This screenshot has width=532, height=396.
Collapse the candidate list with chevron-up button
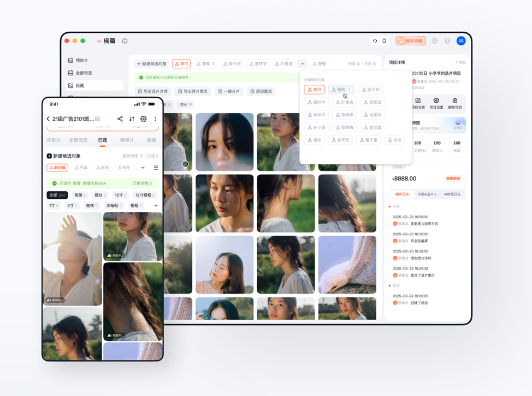303,64
